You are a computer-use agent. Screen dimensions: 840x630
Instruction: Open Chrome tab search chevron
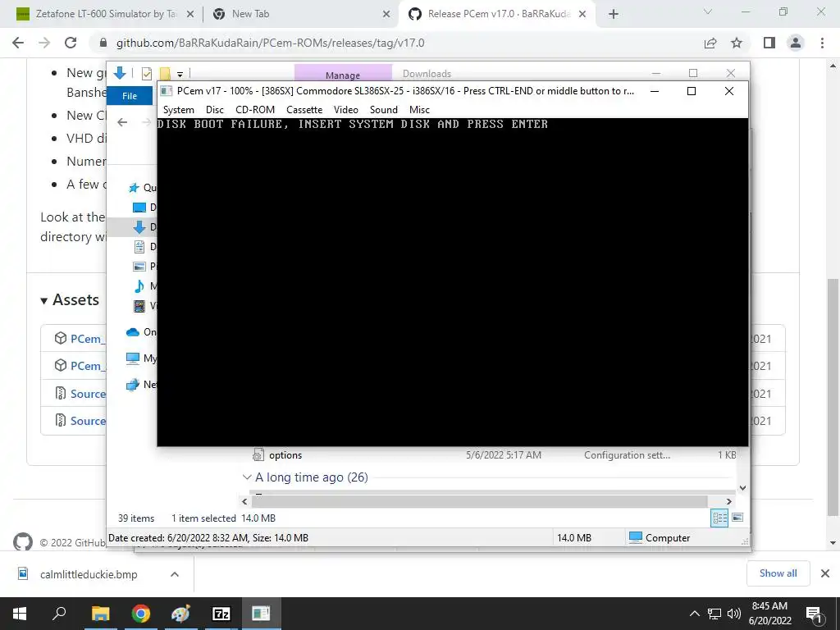[x=708, y=11]
